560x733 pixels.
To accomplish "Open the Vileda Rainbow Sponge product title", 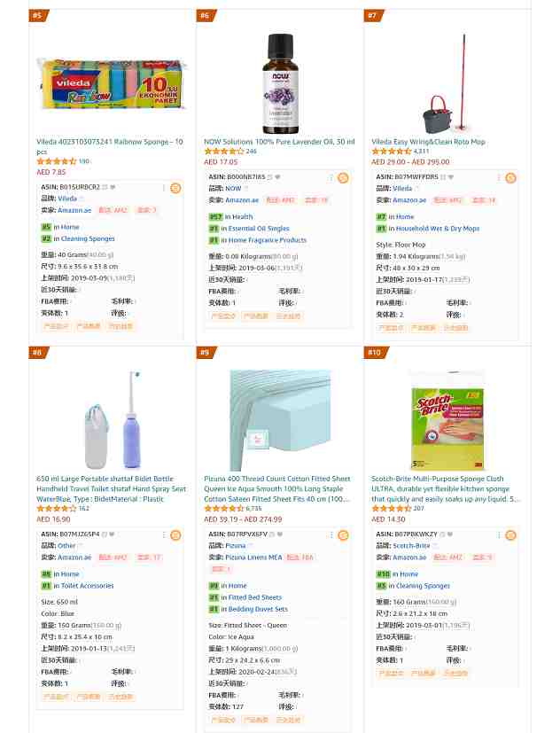I will [110, 146].
